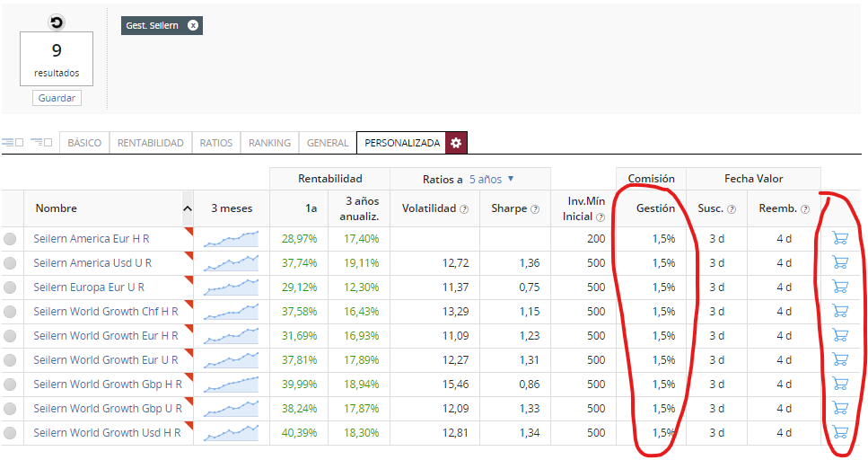The width and height of the screenshot is (868, 460).
Task: Open the GENERAL tab
Action: (x=328, y=143)
